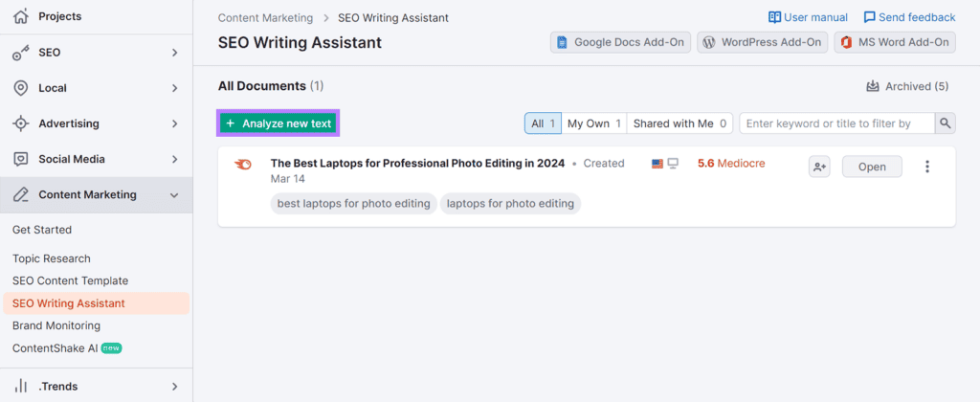
Task: Click the Semrush flame document icon
Action: (x=244, y=164)
